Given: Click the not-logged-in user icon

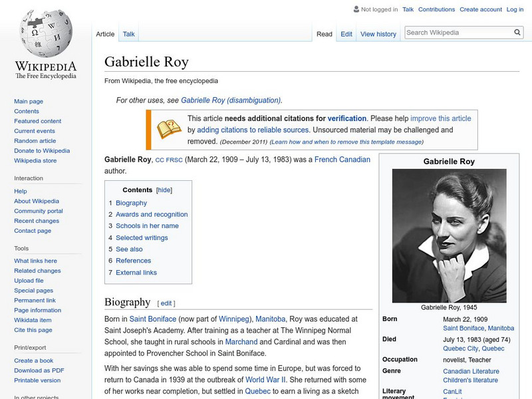Looking at the screenshot, I should pyautogui.click(x=356, y=9).
